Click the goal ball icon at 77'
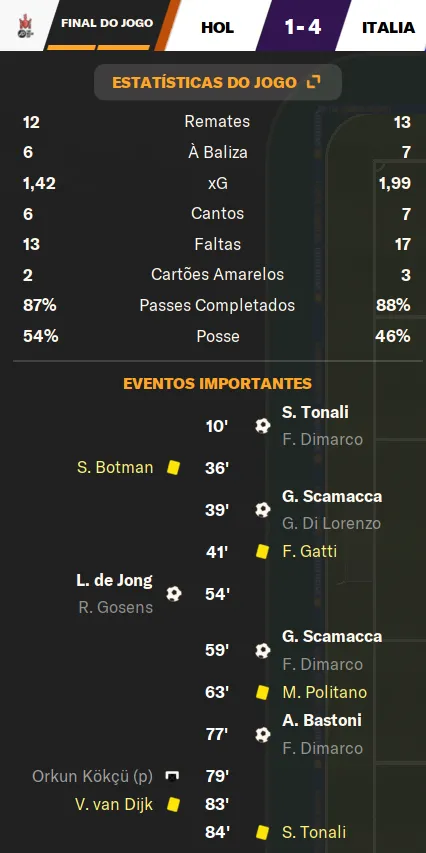 (263, 734)
